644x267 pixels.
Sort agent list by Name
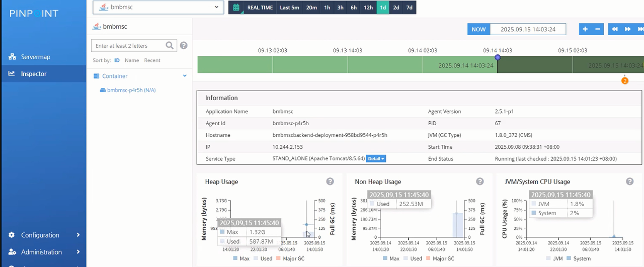click(x=132, y=60)
